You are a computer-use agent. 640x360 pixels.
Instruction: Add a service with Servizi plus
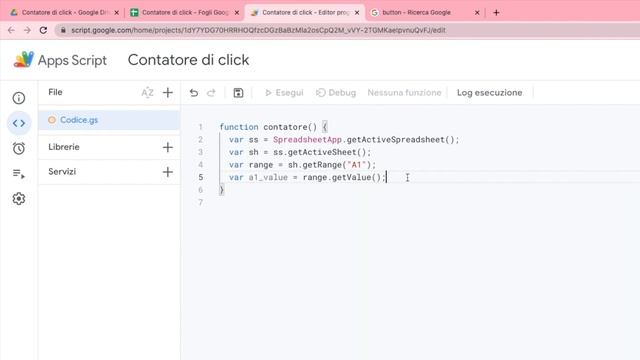click(x=168, y=172)
